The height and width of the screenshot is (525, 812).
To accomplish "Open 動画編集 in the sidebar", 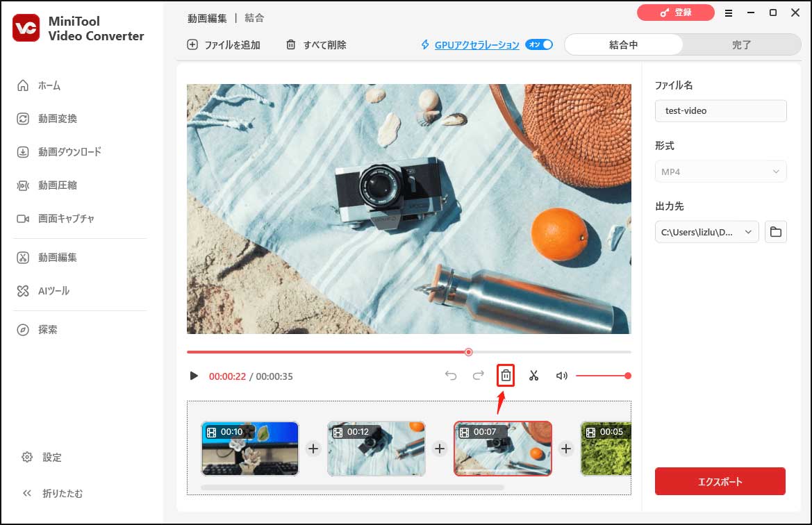I will tap(47, 258).
